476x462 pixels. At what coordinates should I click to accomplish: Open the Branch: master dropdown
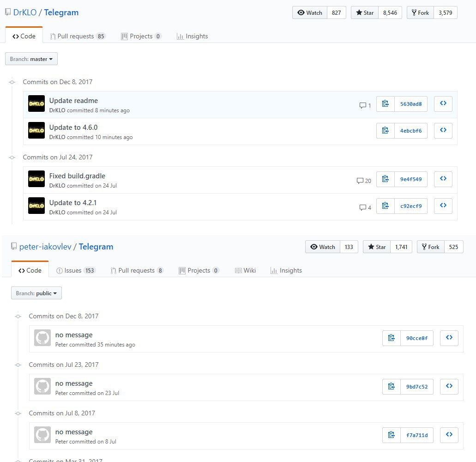31,59
